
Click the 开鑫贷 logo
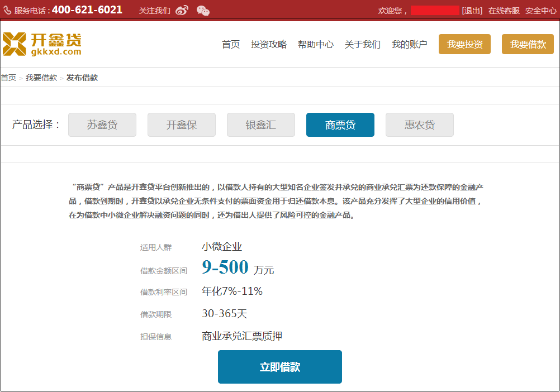pos(42,44)
